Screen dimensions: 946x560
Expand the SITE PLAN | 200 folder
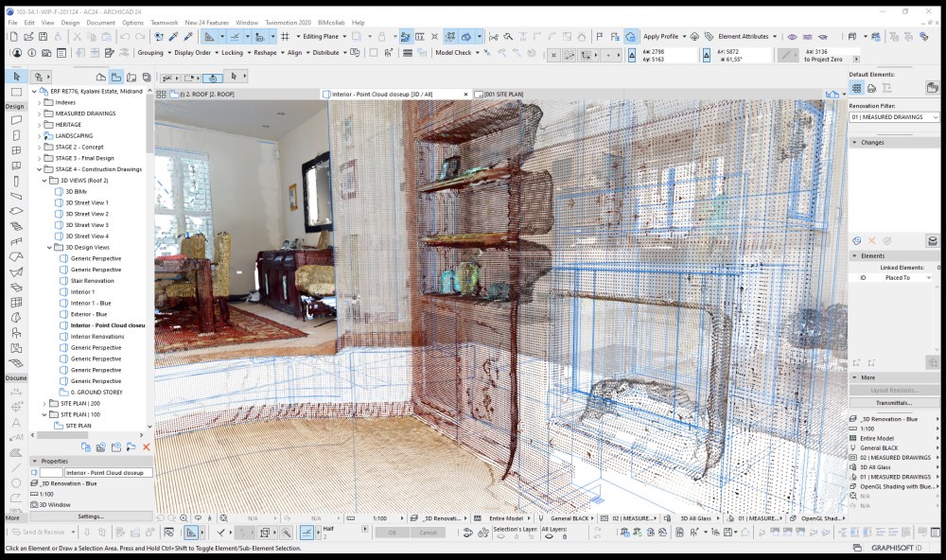pyautogui.click(x=44, y=404)
